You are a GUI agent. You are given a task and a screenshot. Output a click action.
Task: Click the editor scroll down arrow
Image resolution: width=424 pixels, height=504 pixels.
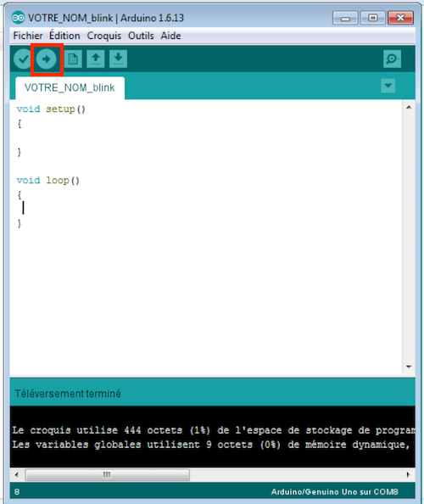tap(409, 367)
